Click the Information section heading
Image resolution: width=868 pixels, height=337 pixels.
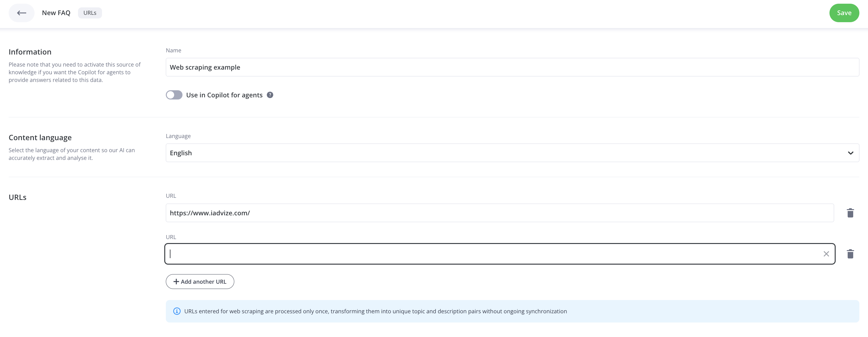point(30,52)
